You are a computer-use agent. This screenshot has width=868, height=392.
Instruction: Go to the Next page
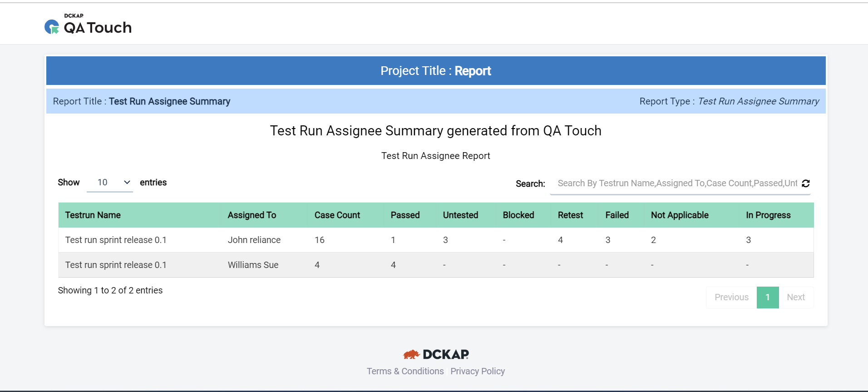796,298
